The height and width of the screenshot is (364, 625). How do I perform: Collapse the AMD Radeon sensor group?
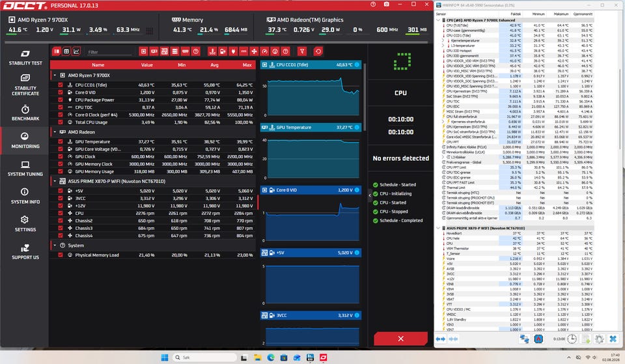(55, 132)
